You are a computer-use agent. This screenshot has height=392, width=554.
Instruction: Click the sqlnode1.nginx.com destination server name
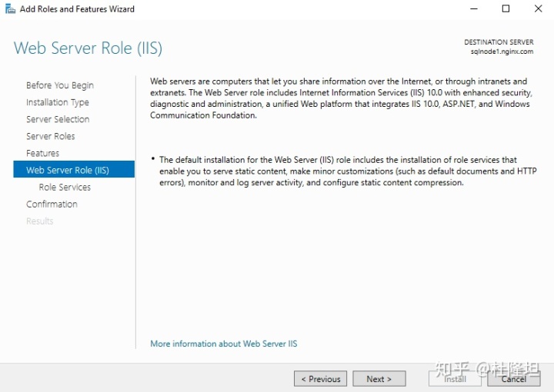(502, 51)
